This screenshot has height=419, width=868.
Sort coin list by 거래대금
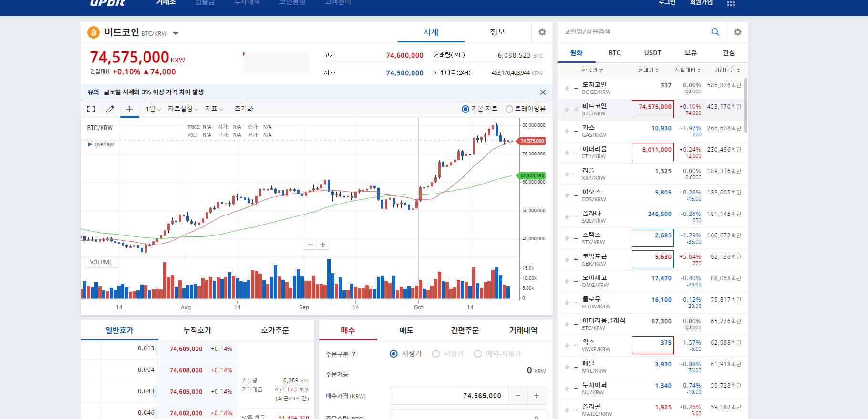(727, 70)
